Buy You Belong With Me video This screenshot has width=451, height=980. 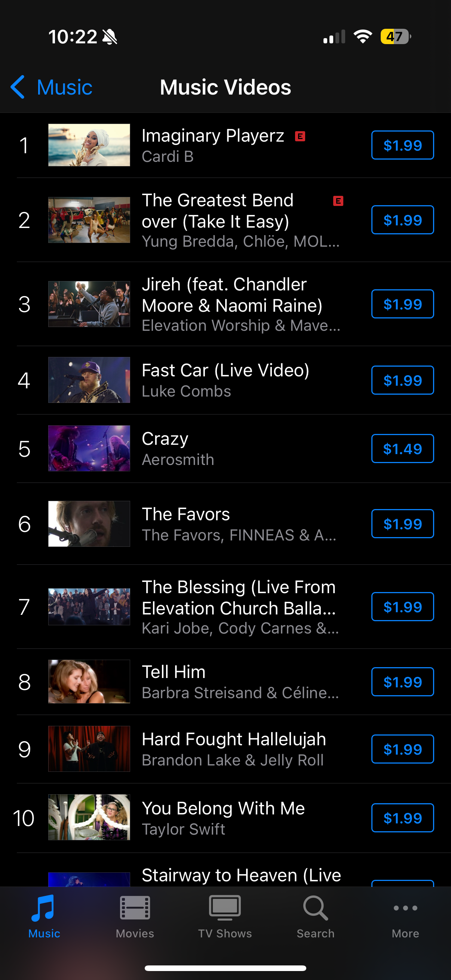[402, 818]
